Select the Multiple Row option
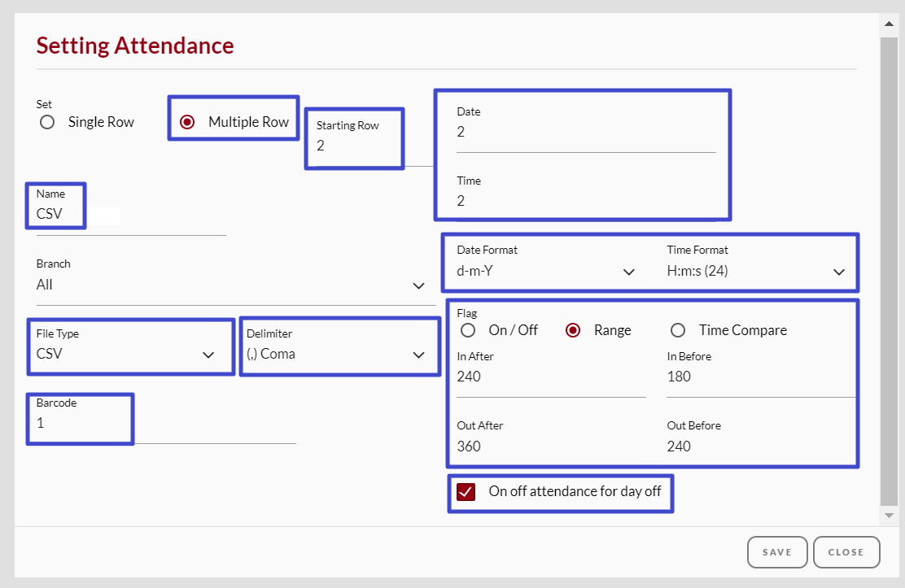This screenshot has width=905, height=588. pyautogui.click(x=188, y=120)
